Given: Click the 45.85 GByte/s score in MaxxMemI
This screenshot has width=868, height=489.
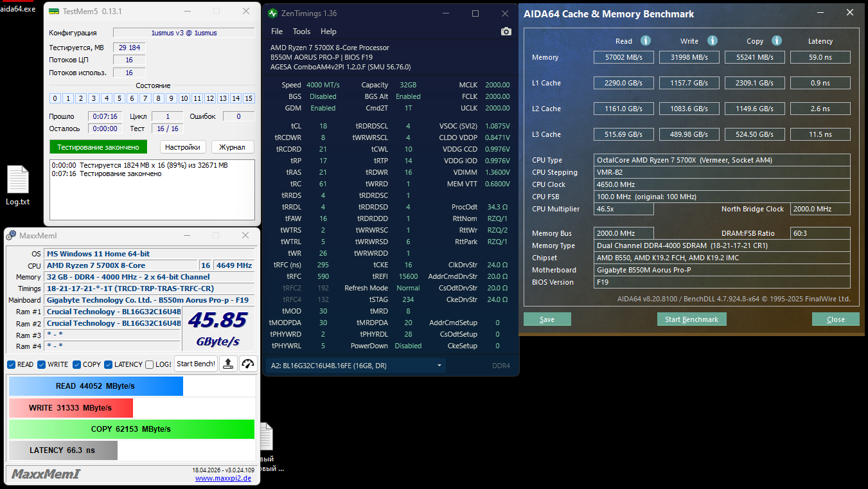Looking at the screenshot, I should pos(218,328).
